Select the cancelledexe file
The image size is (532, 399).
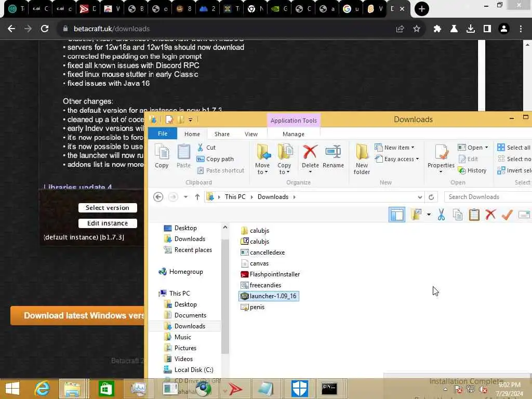click(x=262, y=252)
